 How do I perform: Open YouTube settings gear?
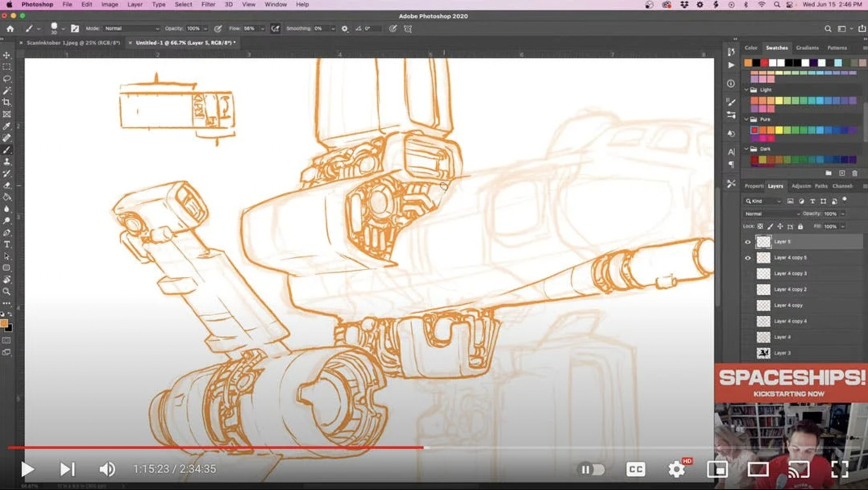677,469
